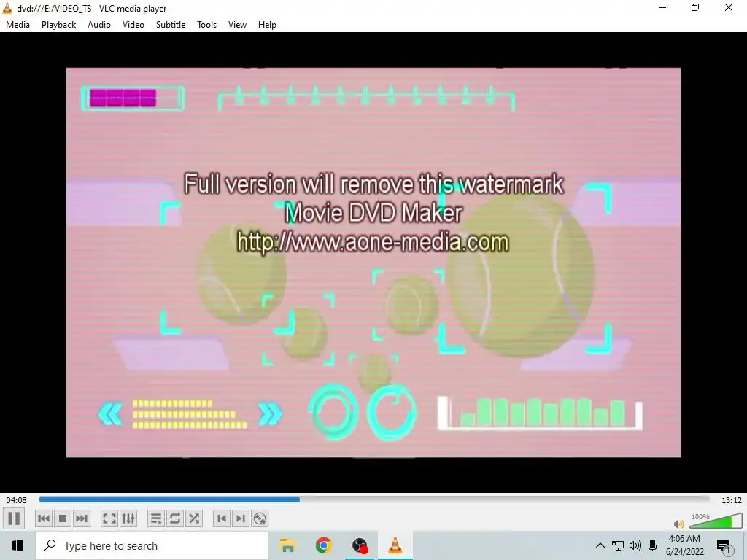Open the Audio menu
The width and height of the screenshot is (747, 560).
(99, 25)
